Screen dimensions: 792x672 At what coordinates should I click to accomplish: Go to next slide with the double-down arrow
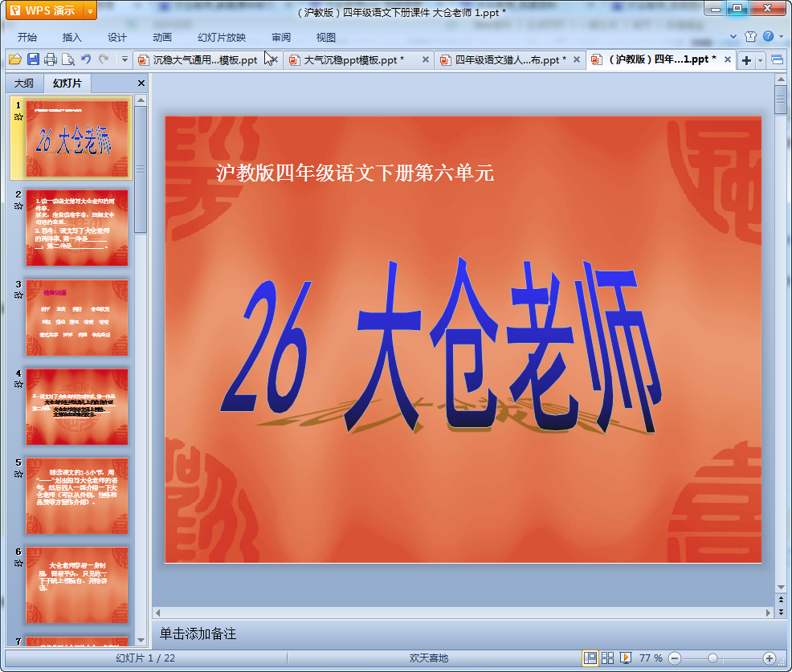(781, 612)
